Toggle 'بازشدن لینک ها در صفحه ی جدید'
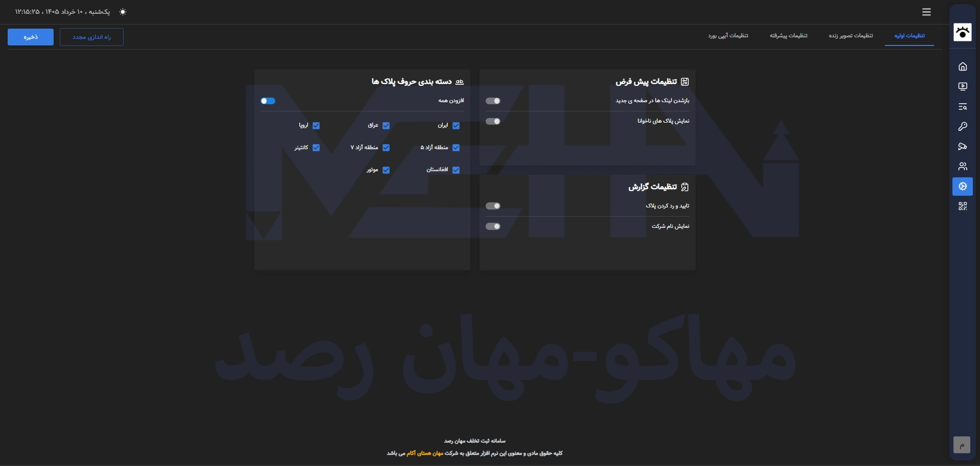This screenshot has width=980, height=466. pos(493,101)
